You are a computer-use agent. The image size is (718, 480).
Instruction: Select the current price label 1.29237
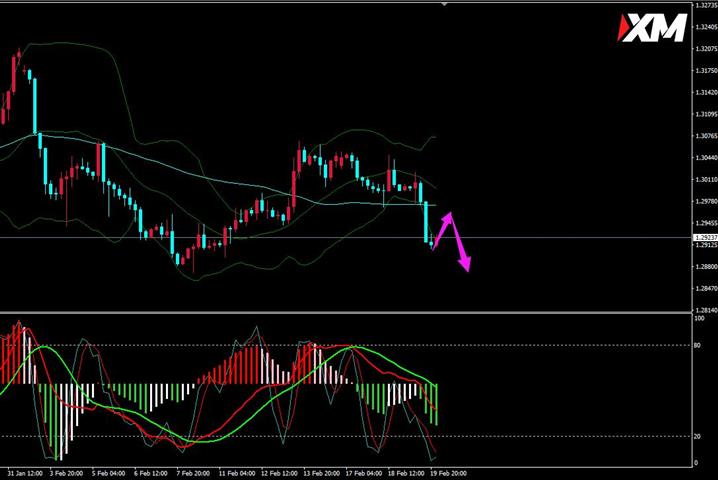click(x=705, y=237)
